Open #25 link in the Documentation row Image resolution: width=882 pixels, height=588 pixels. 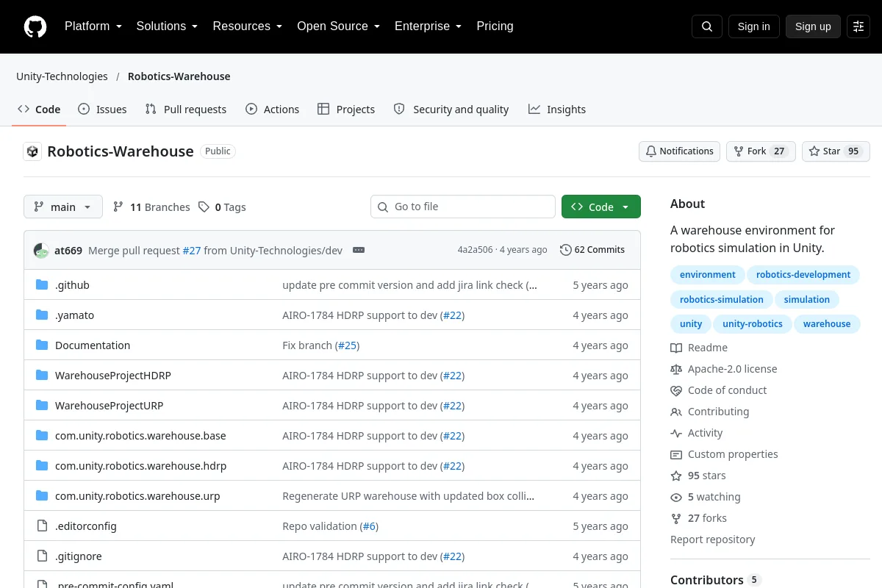click(348, 345)
